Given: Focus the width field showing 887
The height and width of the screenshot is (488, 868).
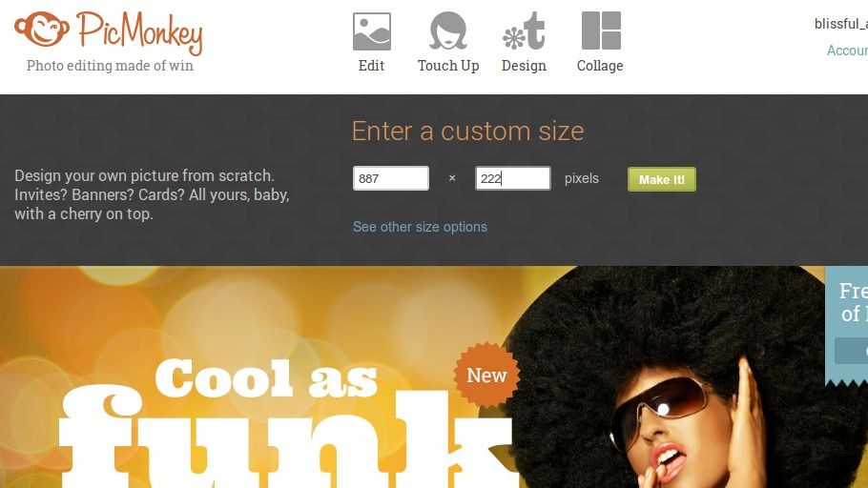Looking at the screenshot, I should (391, 178).
